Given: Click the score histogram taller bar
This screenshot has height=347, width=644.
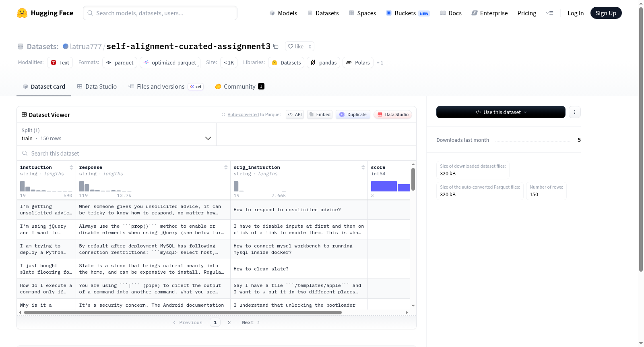Looking at the screenshot, I should tap(384, 186).
